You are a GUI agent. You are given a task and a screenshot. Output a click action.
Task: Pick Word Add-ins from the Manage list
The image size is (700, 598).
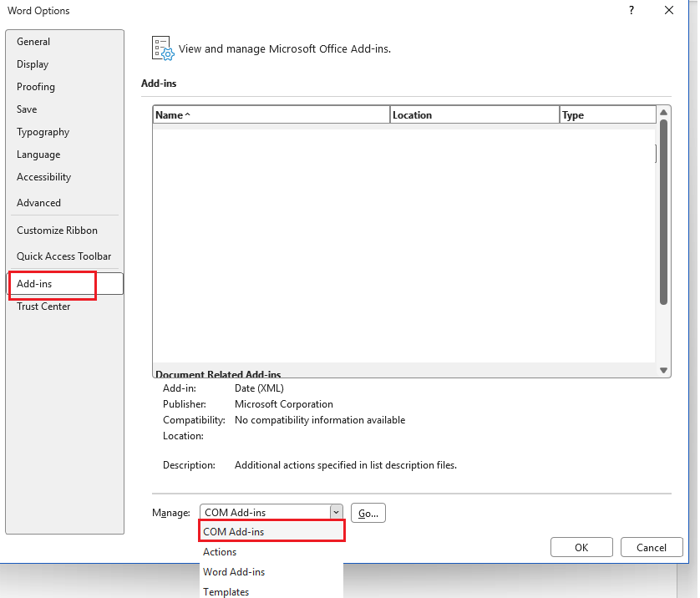pos(271,572)
